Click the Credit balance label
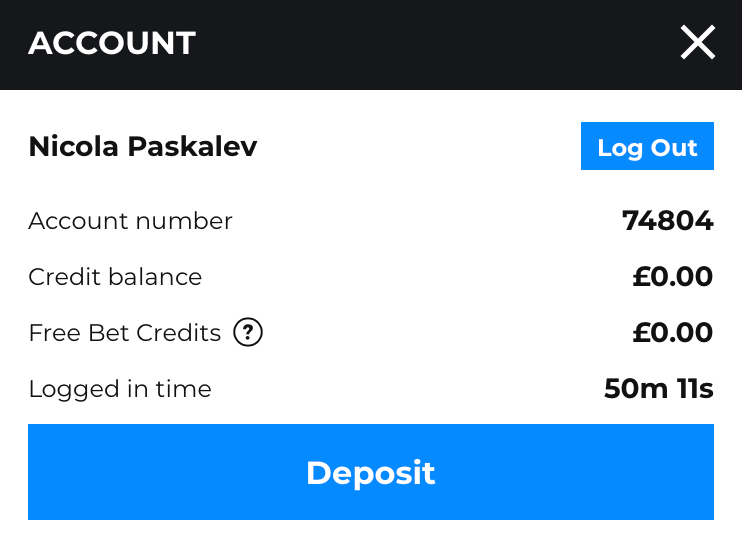 [115, 276]
